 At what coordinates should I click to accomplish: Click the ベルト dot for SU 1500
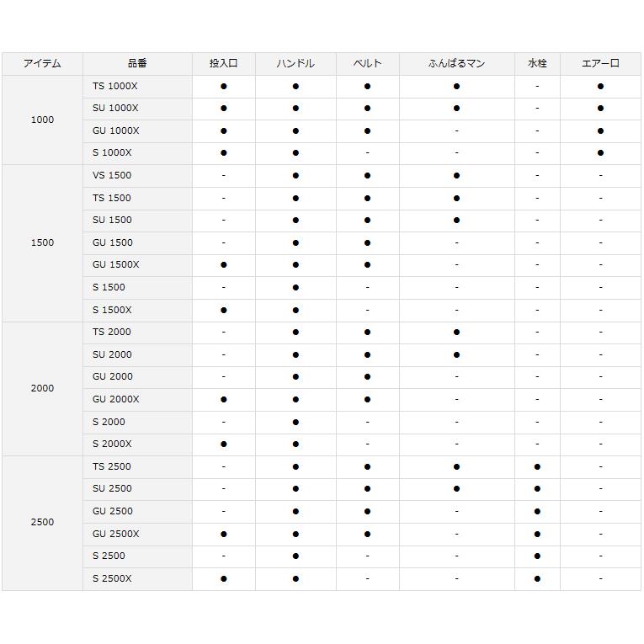coord(368,221)
